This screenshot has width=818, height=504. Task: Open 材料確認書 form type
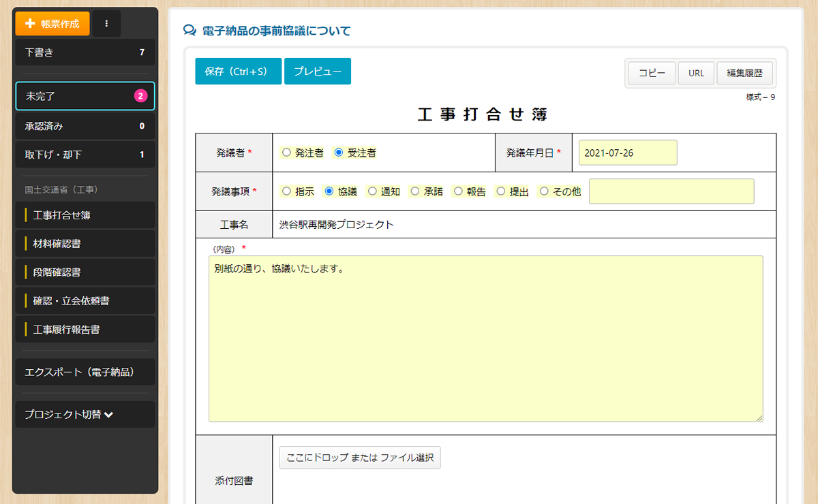(85, 244)
